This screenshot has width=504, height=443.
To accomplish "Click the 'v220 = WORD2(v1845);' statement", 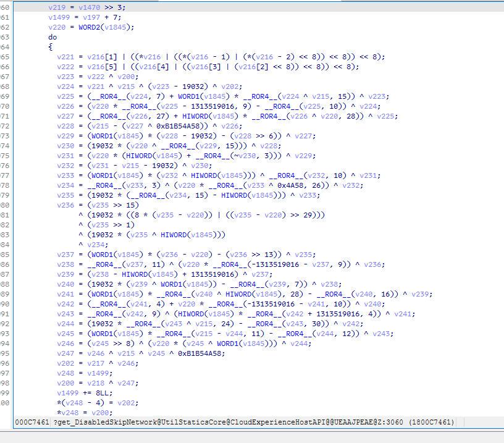I will pos(91,27).
